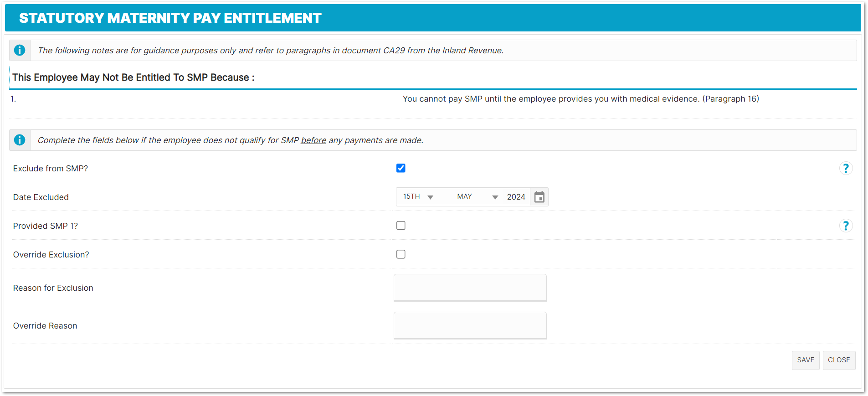Click the Reason for Exclusion text box
This screenshot has width=868, height=396.
[x=470, y=288]
